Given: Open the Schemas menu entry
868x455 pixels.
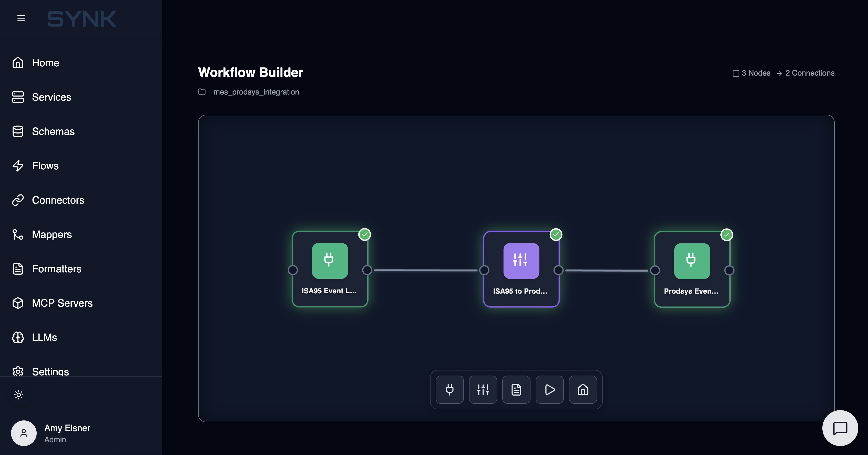Looking at the screenshot, I should tap(53, 131).
